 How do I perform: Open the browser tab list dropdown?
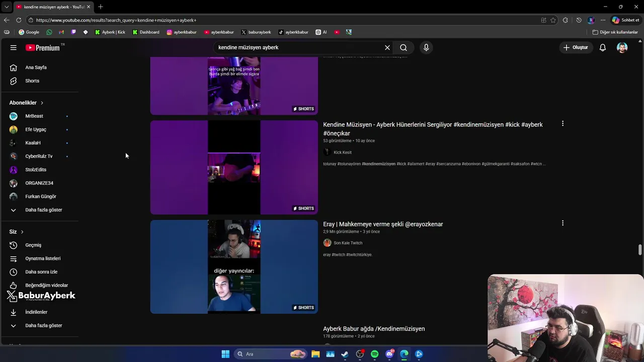click(x=6, y=7)
